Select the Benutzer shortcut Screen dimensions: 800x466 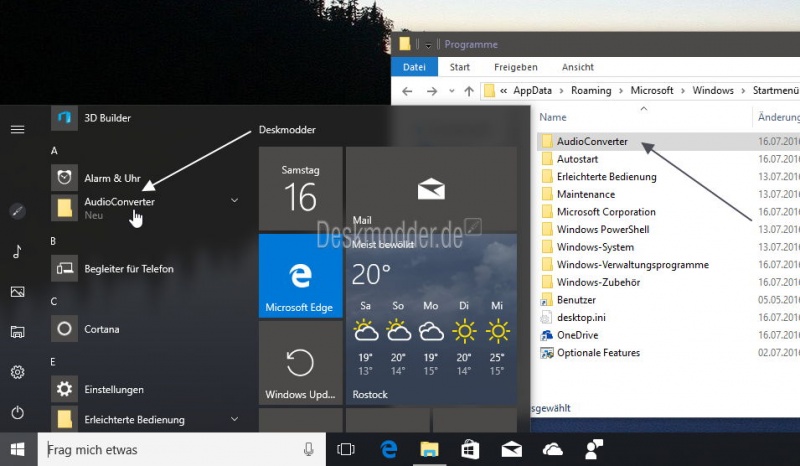pos(576,300)
